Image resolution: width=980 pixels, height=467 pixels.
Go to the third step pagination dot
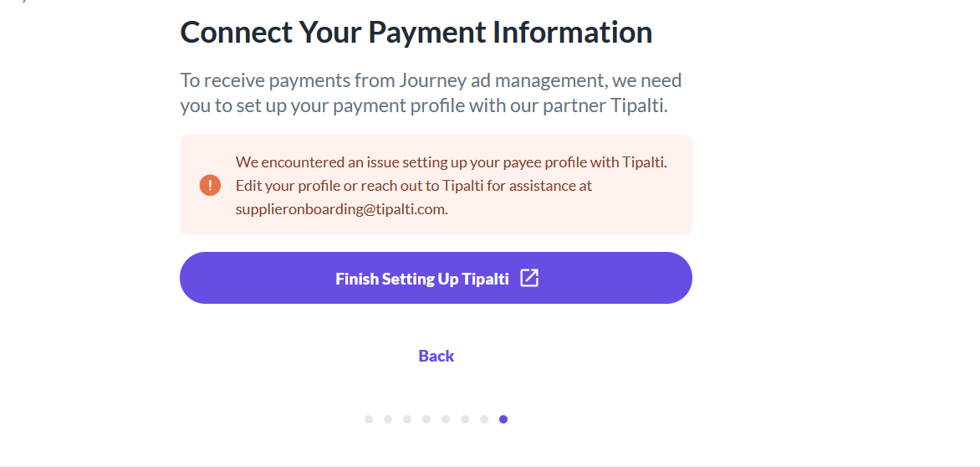click(407, 419)
